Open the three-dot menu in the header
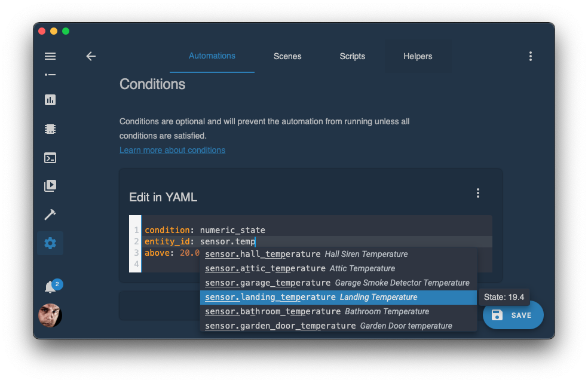Screen dimensions: 588x383 click(531, 56)
